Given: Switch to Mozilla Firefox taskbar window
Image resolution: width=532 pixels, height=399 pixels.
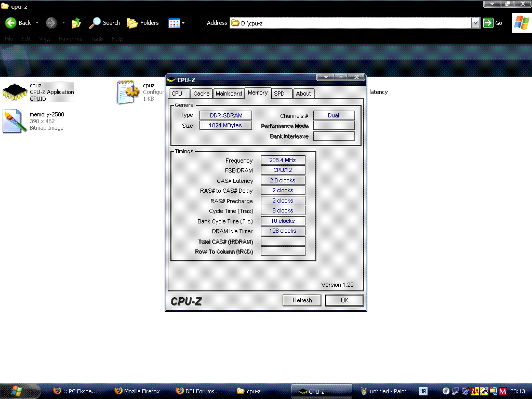Looking at the screenshot, I should point(137,391).
